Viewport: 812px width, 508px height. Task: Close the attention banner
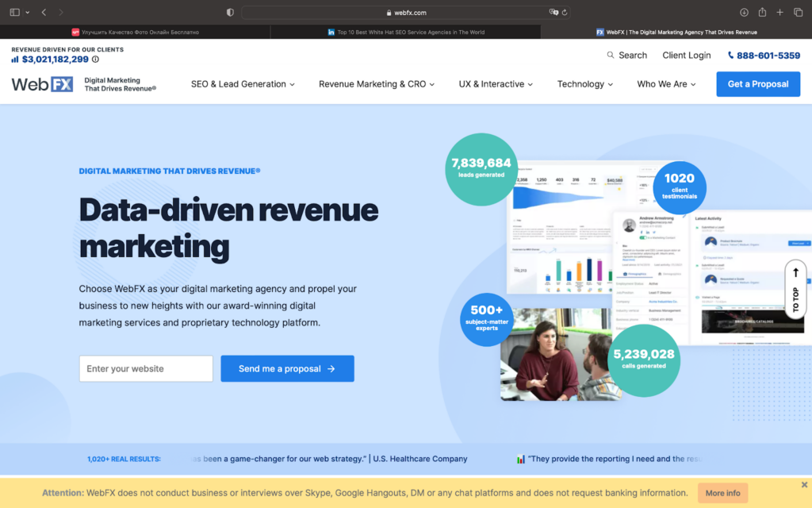pos(804,485)
